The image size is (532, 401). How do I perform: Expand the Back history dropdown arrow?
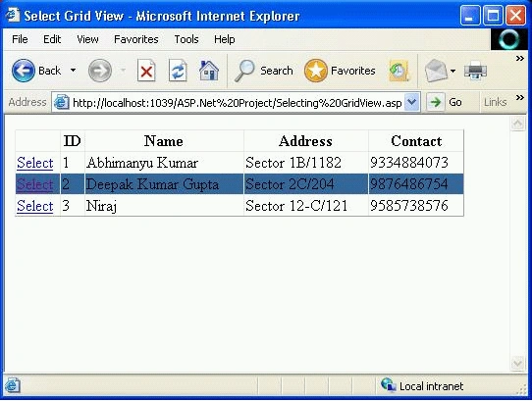click(73, 71)
